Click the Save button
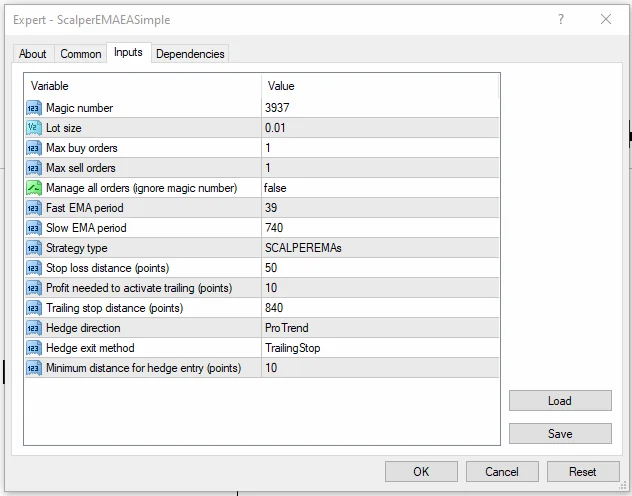The width and height of the screenshot is (632, 496). pyautogui.click(x=560, y=434)
